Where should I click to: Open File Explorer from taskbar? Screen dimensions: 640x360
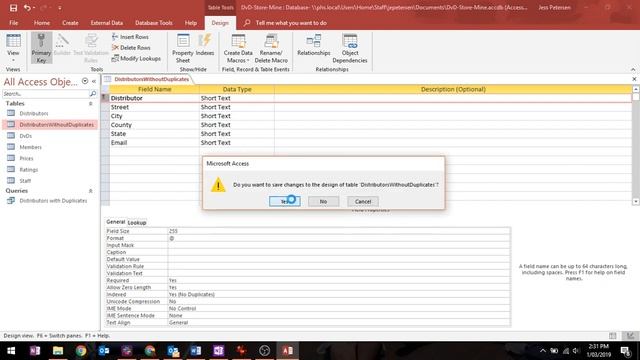pyautogui.click(x=58, y=351)
